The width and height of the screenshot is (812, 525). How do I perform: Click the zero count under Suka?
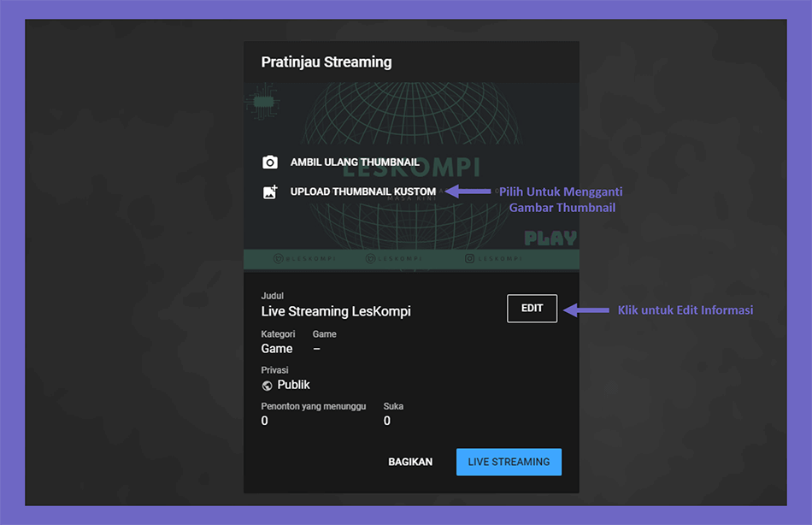pos(387,421)
